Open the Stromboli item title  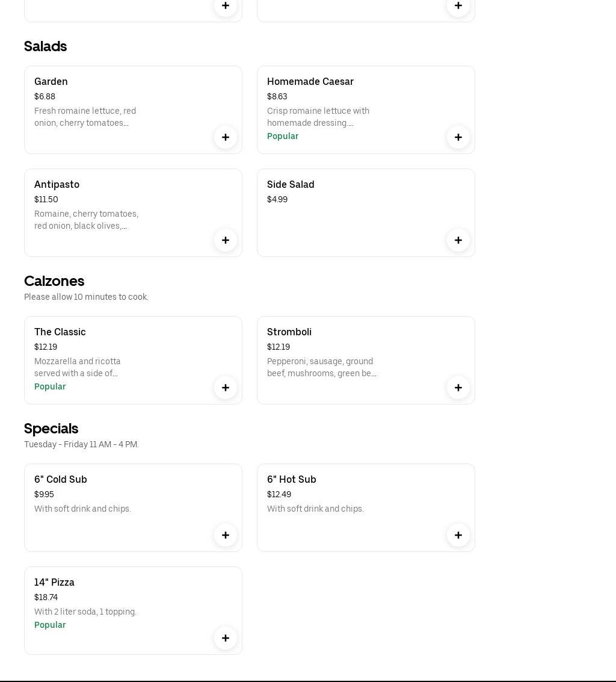pos(289,332)
